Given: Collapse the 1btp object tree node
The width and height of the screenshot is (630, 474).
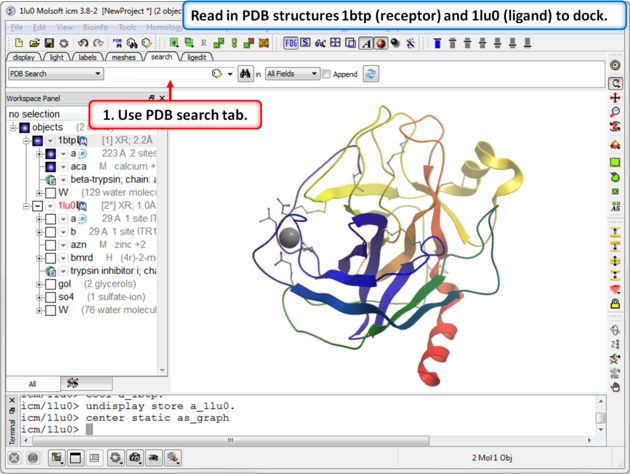Looking at the screenshot, I should tap(26, 141).
